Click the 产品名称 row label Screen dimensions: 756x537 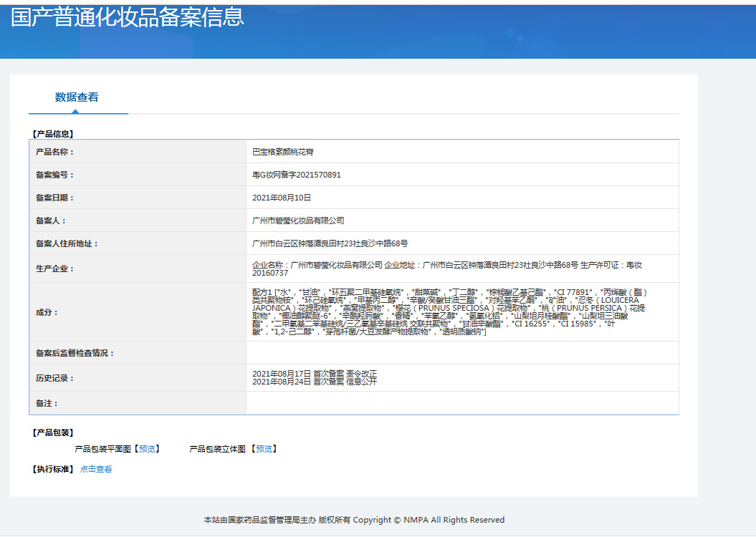[55, 152]
